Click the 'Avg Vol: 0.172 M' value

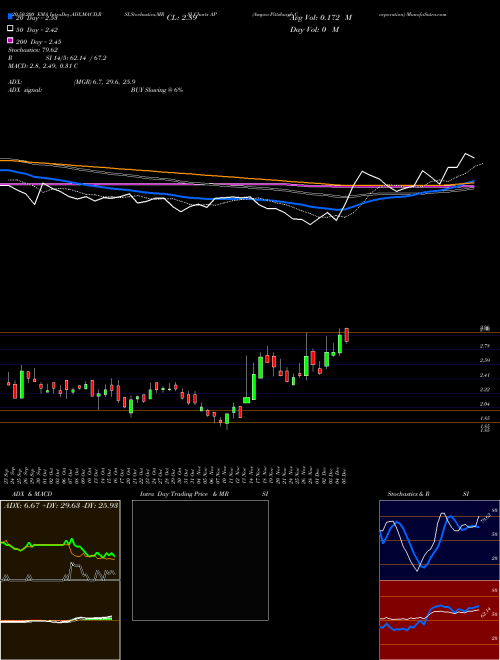(x=321, y=18)
